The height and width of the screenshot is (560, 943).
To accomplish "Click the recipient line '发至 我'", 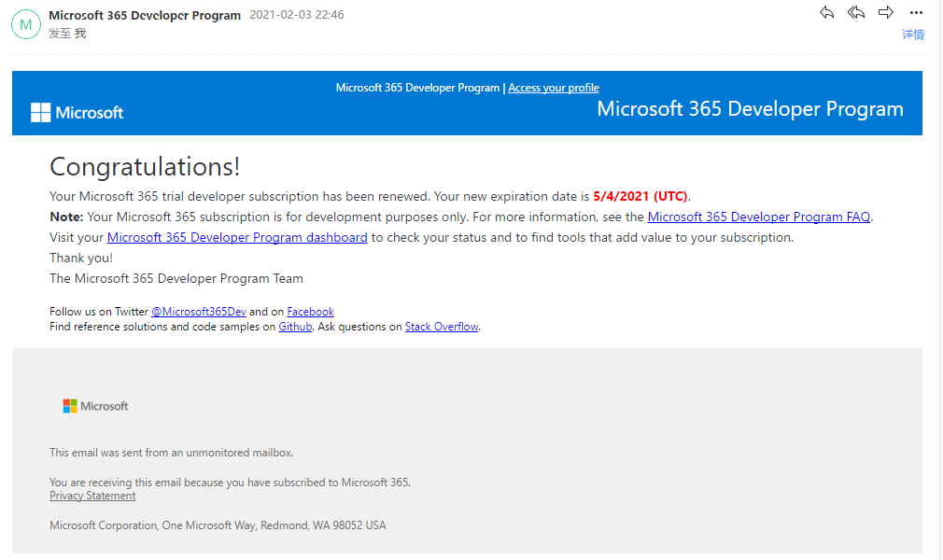I will coord(67,34).
